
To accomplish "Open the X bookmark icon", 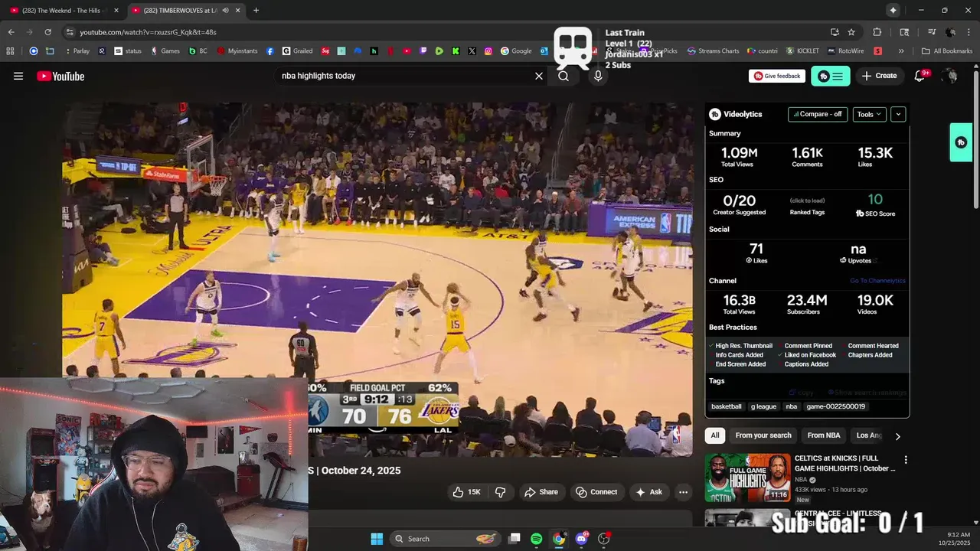I will click(472, 51).
